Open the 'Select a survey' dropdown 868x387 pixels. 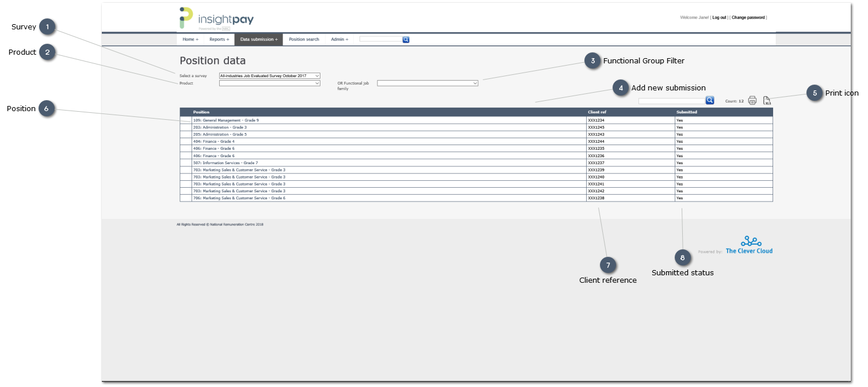[x=269, y=75]
